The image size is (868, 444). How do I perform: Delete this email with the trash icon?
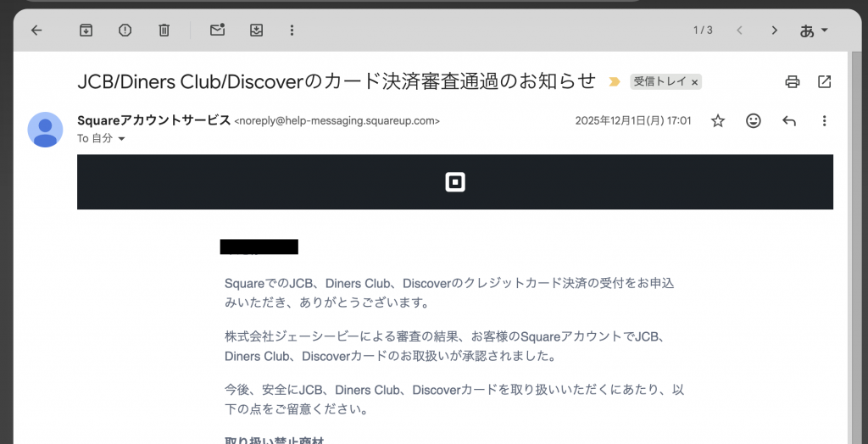click(164, 31)
